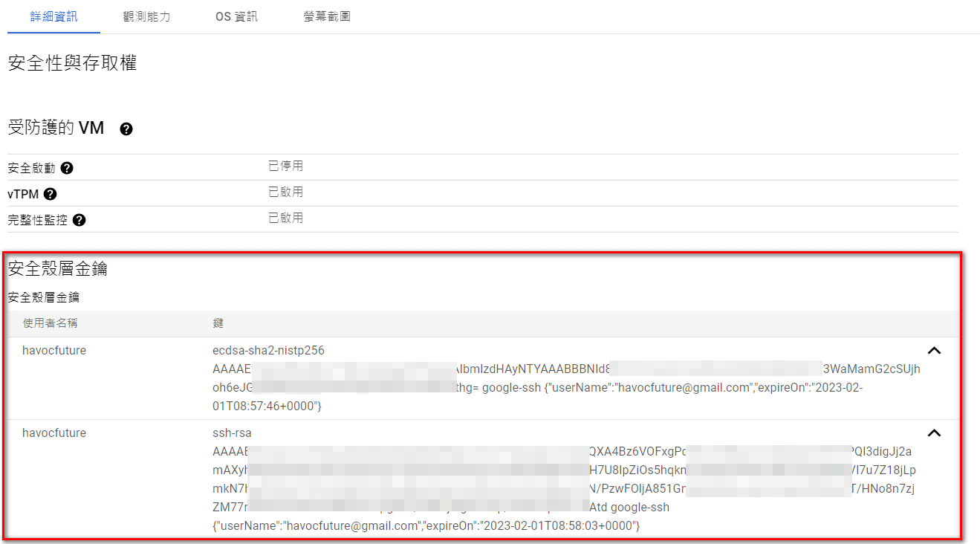Image resolution: width=980 pixels, height=544 pixels.
Task: Show help for 安全啟動
Action: [x=67, y=168]
